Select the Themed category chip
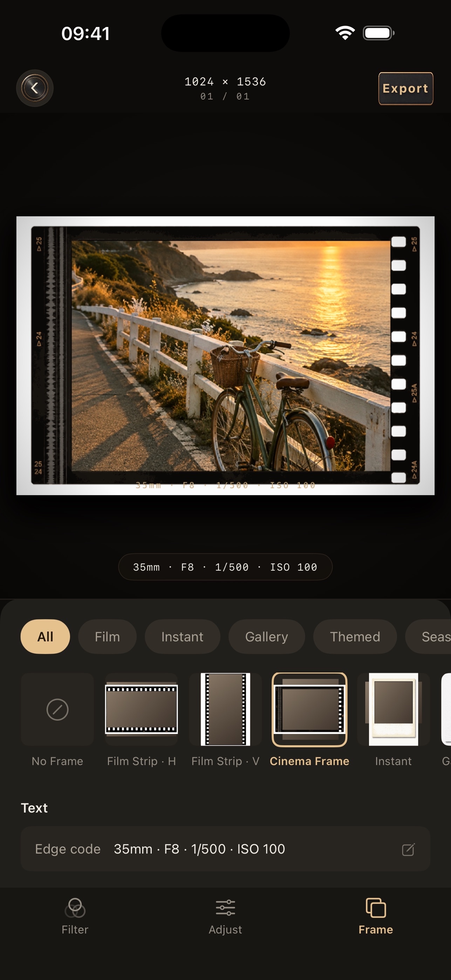This screenshot has height=980, width=451. [355, 637]
